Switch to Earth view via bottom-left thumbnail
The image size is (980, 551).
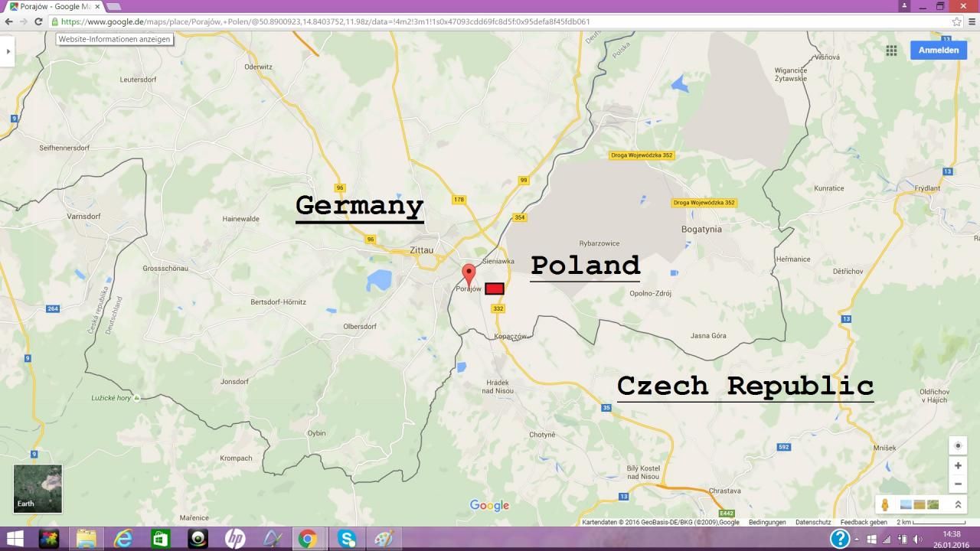36,487
